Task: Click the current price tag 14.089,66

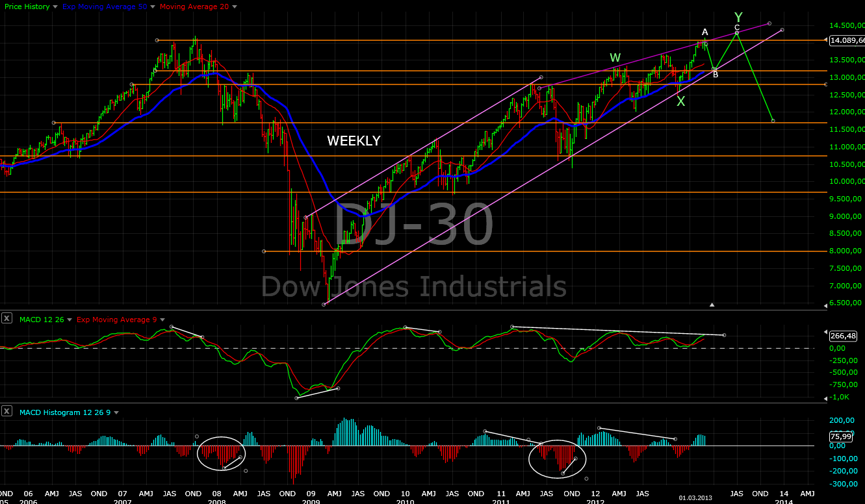Action: [847, 40]
